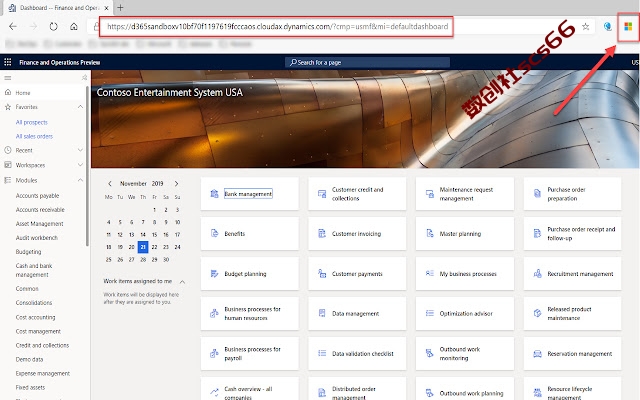Viewport: 640px width, 400px height.
Task: Open Credit and collections module
Action: pos(42,345)
